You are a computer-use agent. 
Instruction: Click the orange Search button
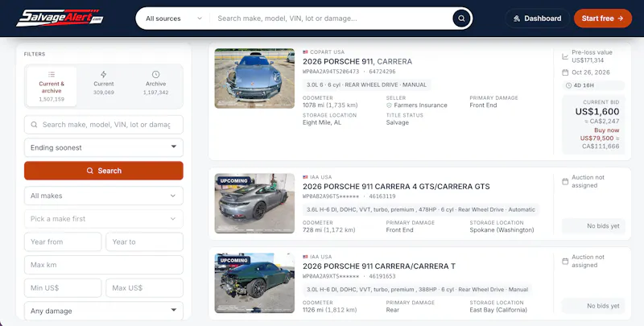[104, 171]
